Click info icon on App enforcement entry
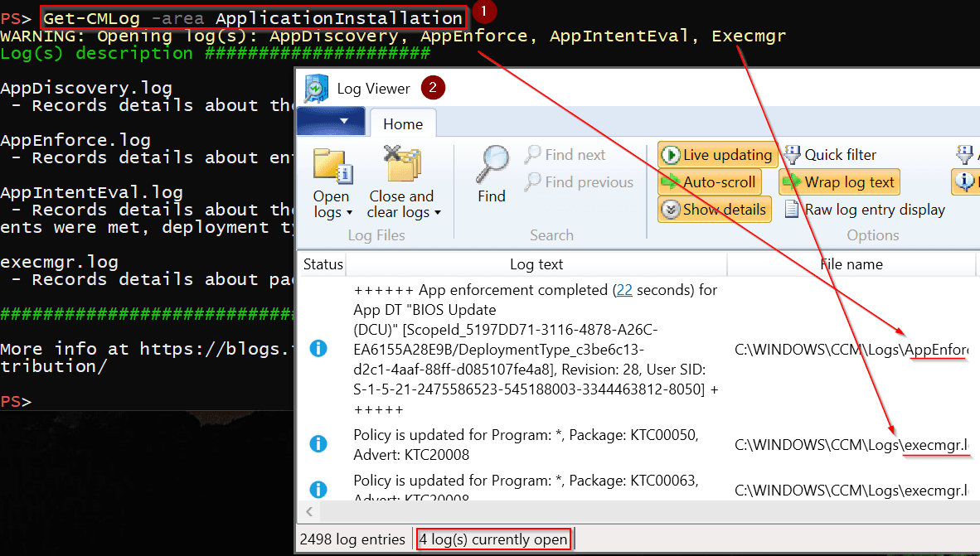Screen dimensions: 980x556 point(318,349)
